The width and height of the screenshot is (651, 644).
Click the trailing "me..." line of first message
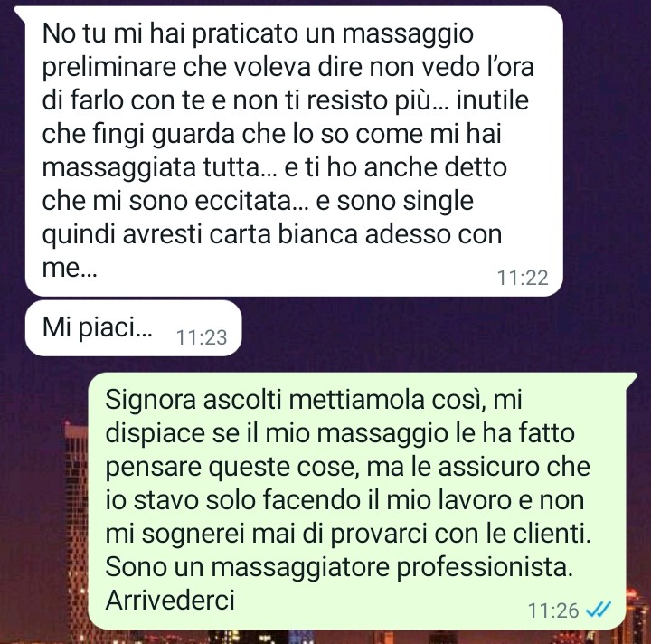(x=70, y=269)
